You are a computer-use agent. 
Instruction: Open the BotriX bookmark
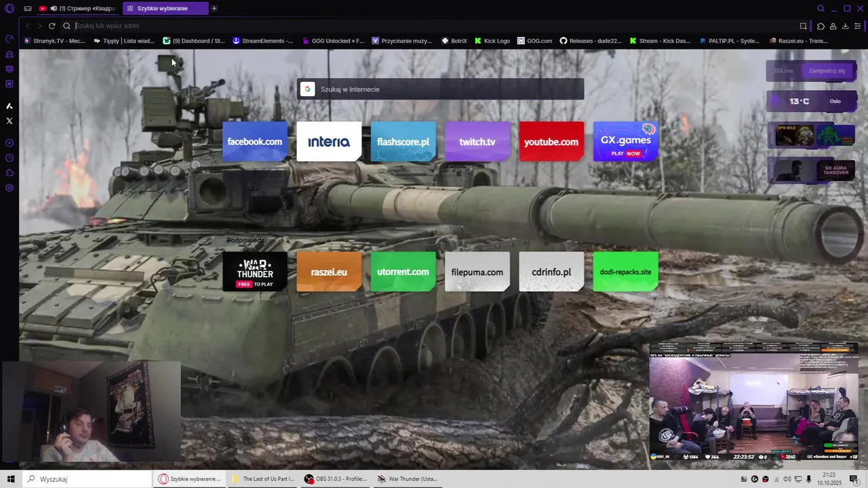pos(454,41)
